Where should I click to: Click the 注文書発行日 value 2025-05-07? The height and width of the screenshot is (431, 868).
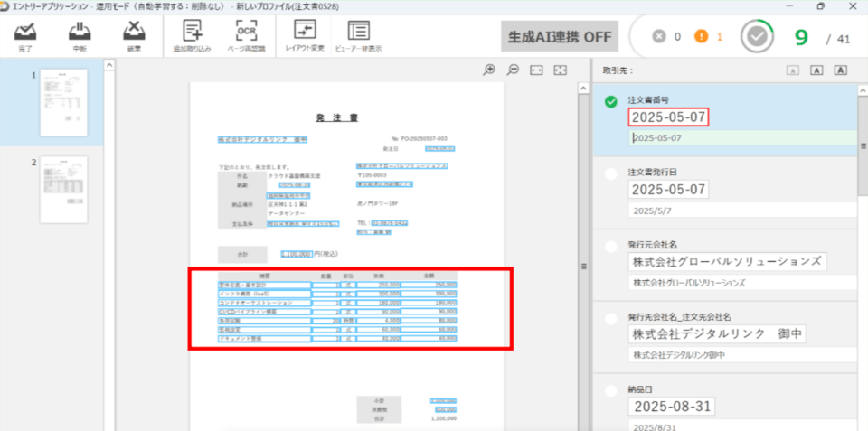[669, 190]
